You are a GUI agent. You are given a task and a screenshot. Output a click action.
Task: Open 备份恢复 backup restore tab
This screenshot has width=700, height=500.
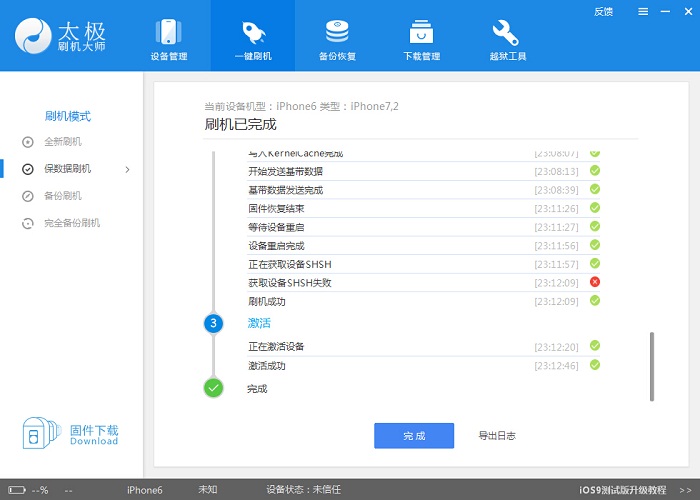point(337,39)
